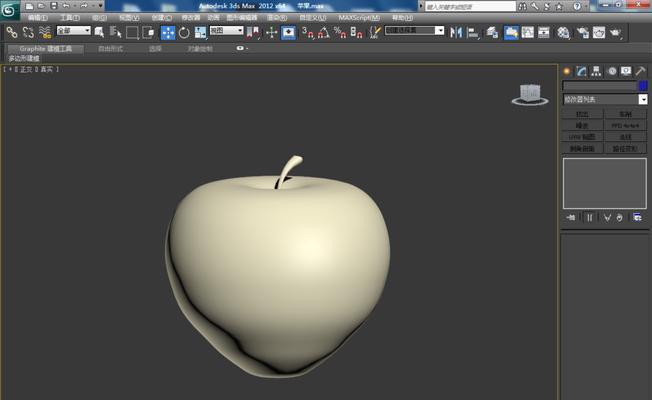Open the MAXScript(M) menu

[359, 18]
